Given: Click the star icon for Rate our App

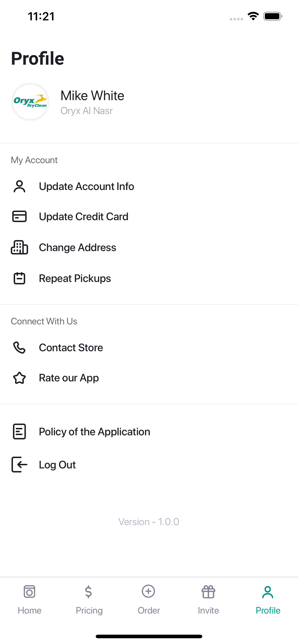Looking at the screenshot, I should point(19,378).
